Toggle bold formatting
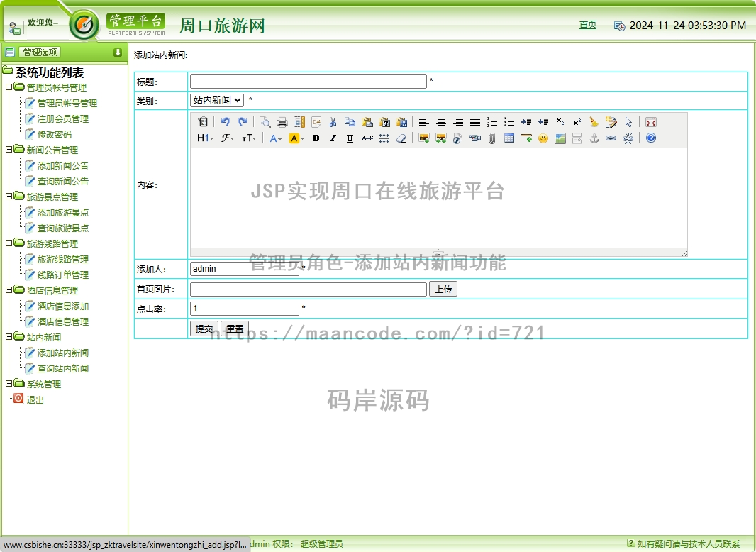This screenshot has height=552, width=756. pyautogui.click(x=316, y=138)
